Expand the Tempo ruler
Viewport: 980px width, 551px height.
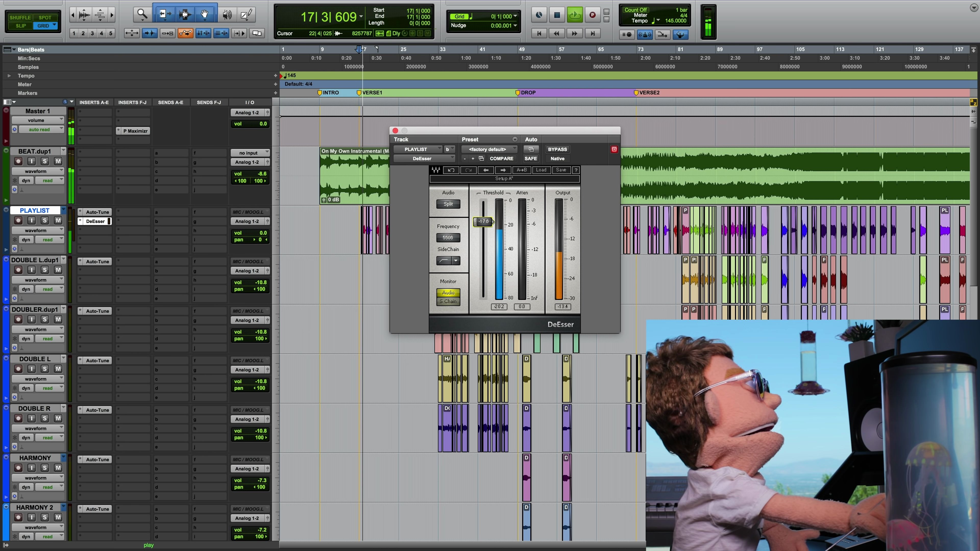[9, 76]
